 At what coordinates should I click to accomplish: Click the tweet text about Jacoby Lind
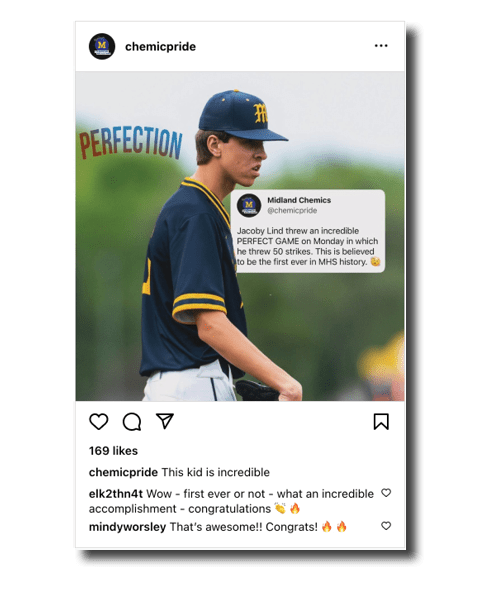pyautogui.click(x=308, y=246)
